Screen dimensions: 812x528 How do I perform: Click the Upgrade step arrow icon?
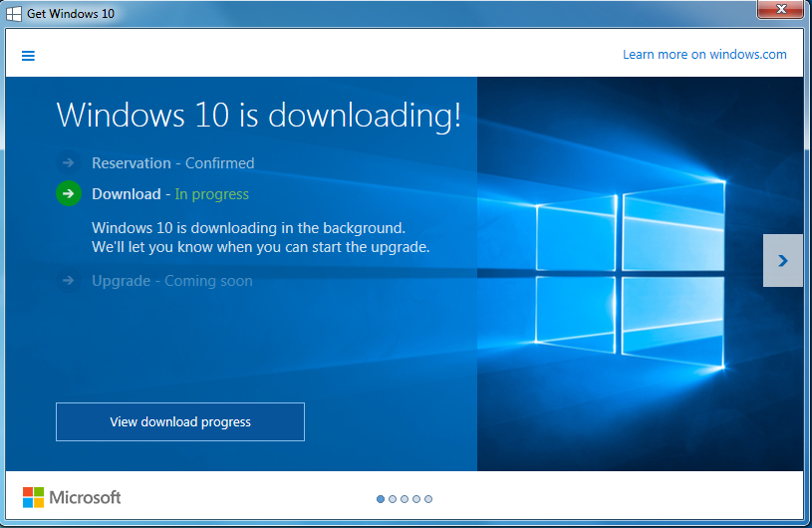pos(69,281)
